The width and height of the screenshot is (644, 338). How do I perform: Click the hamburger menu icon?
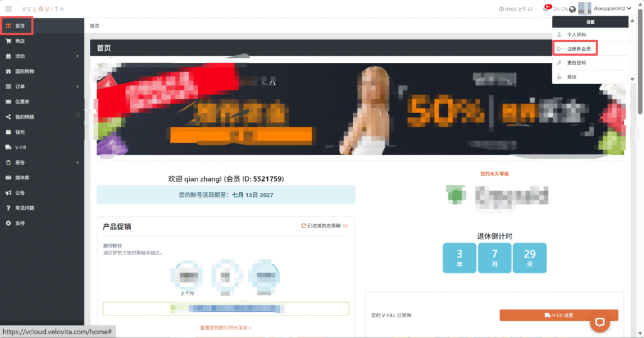8,9
